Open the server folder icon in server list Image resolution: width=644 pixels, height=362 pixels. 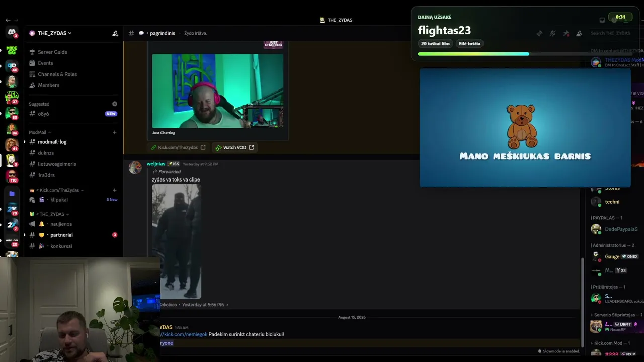(x=12, y=193)
